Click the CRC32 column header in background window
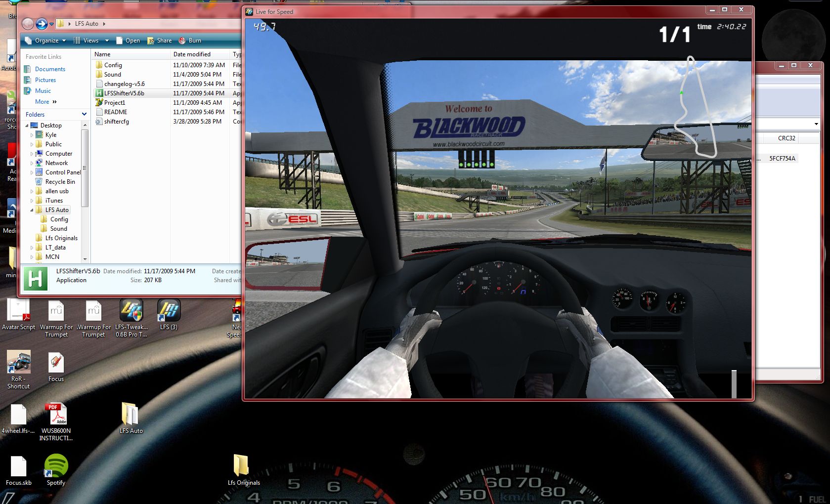 point(786,138)
